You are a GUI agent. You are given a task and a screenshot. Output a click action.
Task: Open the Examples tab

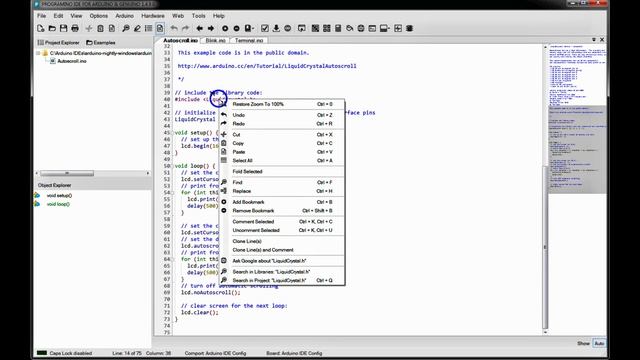tap(101, 42)
